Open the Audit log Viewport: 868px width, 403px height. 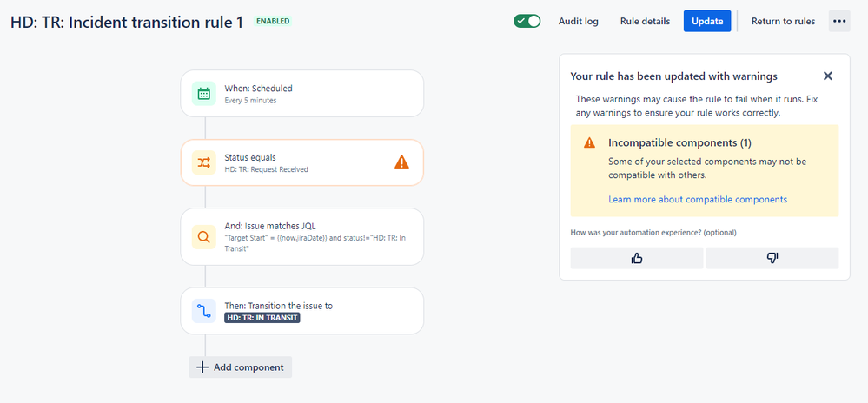click(578, 21)
